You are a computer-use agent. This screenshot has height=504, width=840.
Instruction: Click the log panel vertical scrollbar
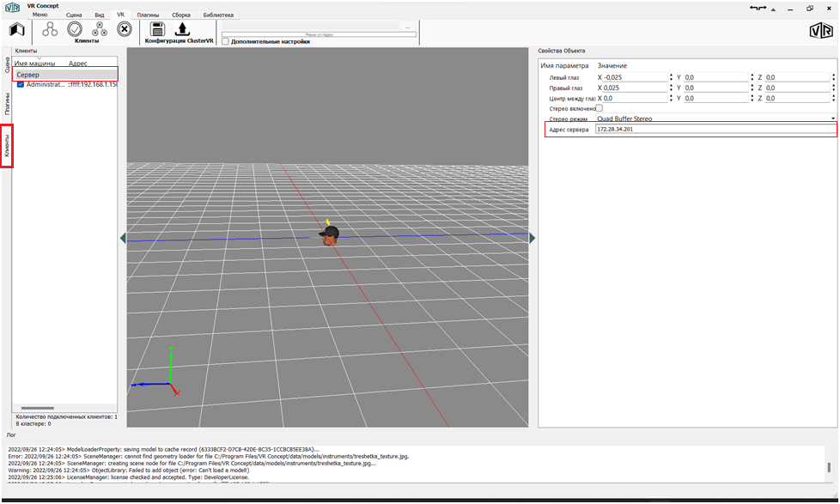coord(830,467)
